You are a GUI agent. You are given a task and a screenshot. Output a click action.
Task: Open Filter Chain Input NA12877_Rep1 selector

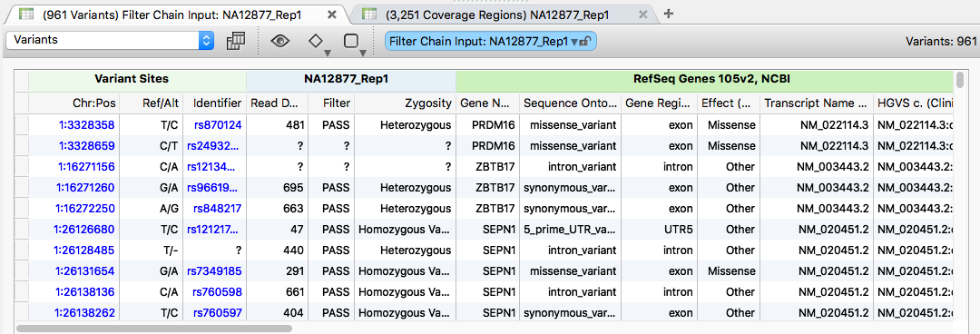click(x=491, y=41)
